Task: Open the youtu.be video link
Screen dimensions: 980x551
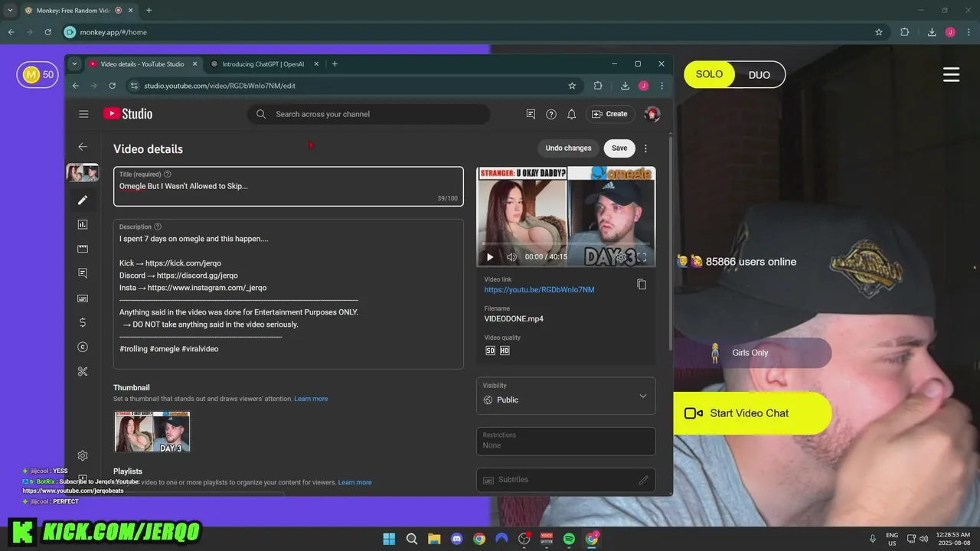Action: (x=539, y=290)
